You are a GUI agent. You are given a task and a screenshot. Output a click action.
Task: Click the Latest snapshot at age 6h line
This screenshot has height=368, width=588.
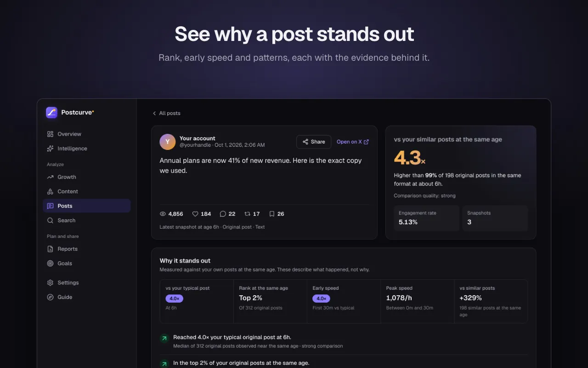212,227
